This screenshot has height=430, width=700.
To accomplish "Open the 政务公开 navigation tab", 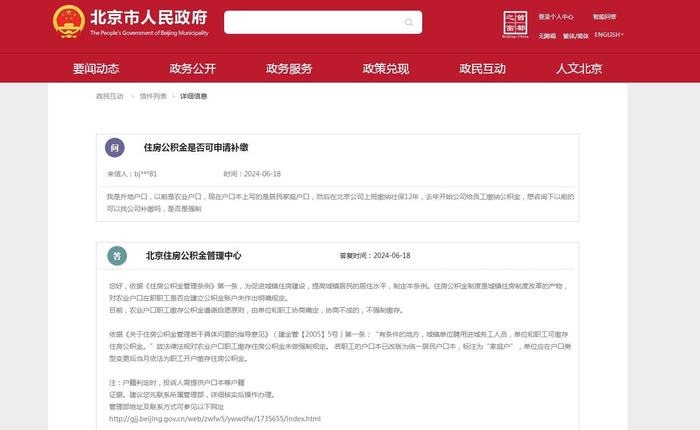I will (192, 68).
